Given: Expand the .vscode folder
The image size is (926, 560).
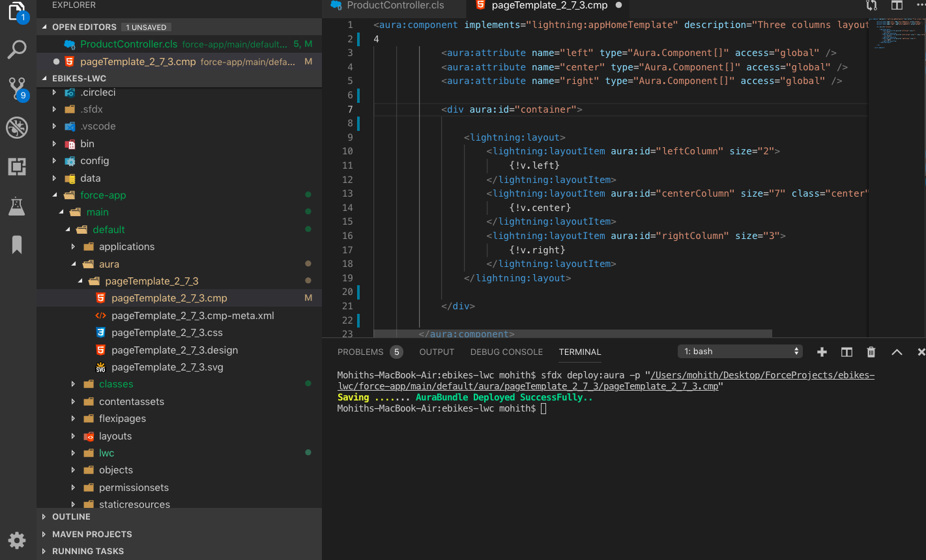Looking at the screenshot, I should point(55,126).
